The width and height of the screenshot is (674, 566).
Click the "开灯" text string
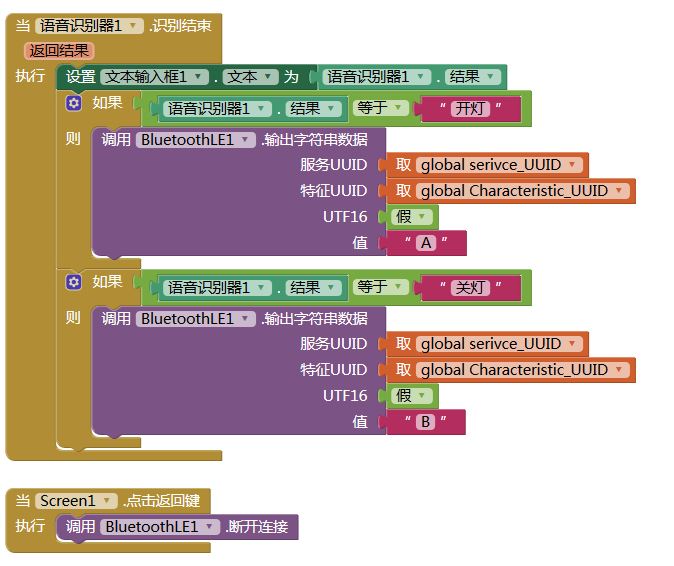471,108
